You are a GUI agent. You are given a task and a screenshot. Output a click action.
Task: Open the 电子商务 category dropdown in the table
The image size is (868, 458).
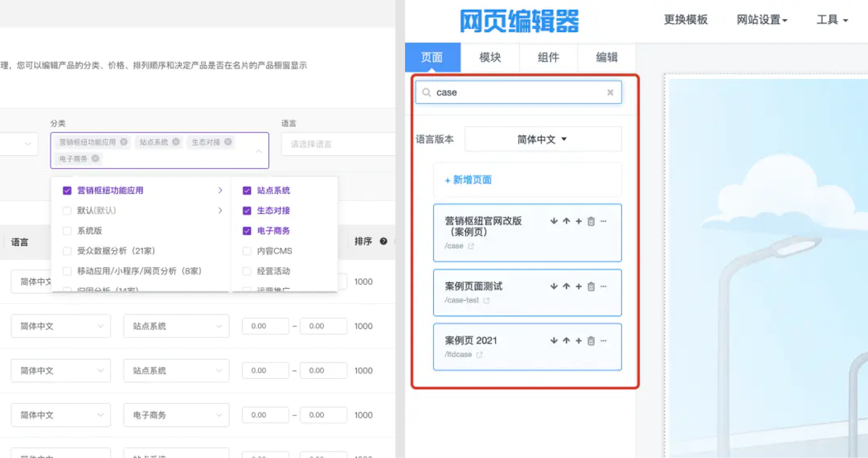176,415
